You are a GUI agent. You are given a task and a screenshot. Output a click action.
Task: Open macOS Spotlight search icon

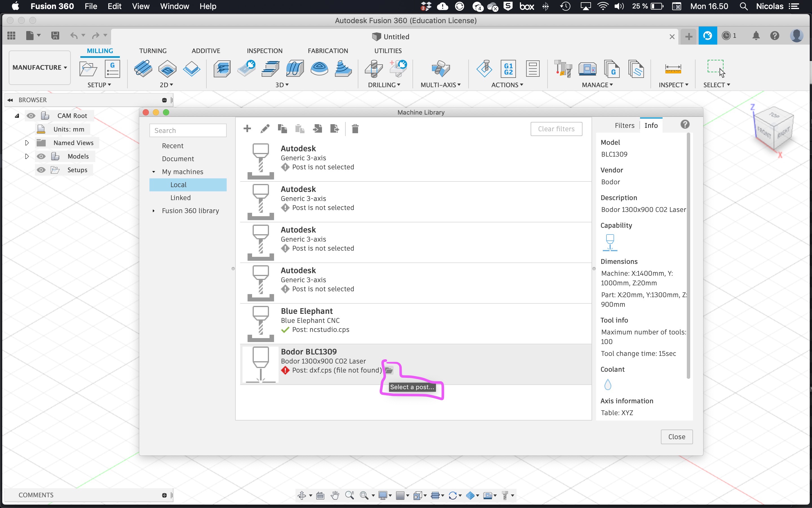click(743, 6)
